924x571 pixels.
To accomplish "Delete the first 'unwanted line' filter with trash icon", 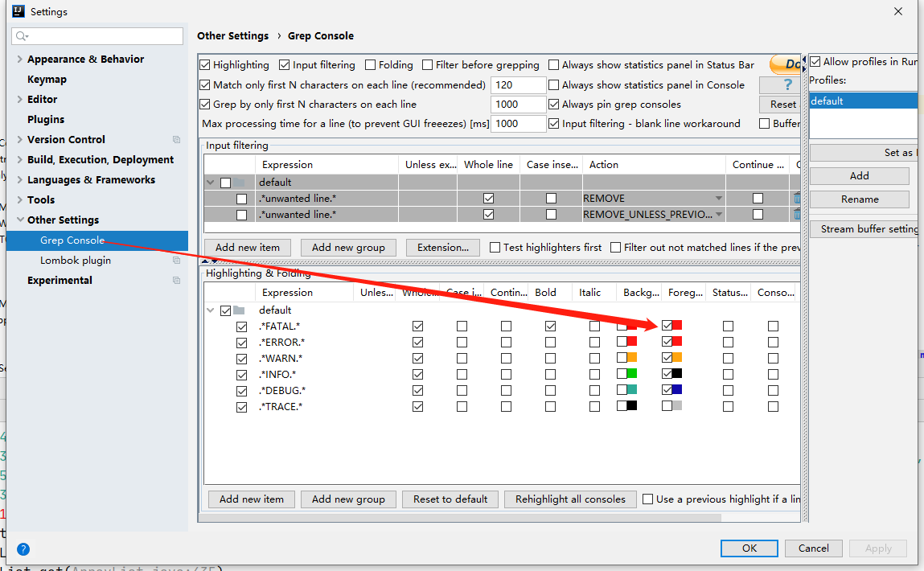I will [796, 198].
